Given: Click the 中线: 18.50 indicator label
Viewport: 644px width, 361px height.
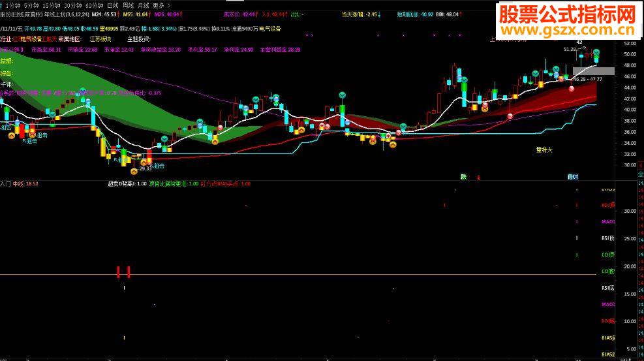Looking at the screenshot, I should click(25, 183).
